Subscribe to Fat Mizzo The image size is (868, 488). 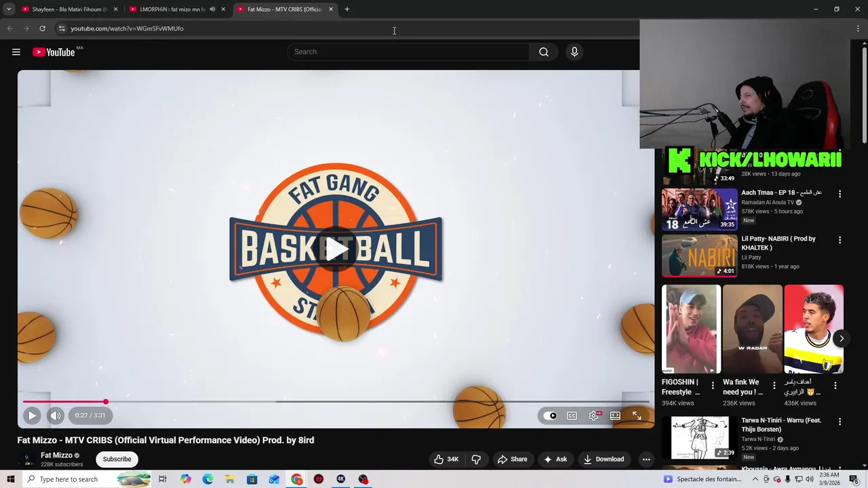[117, 459]
